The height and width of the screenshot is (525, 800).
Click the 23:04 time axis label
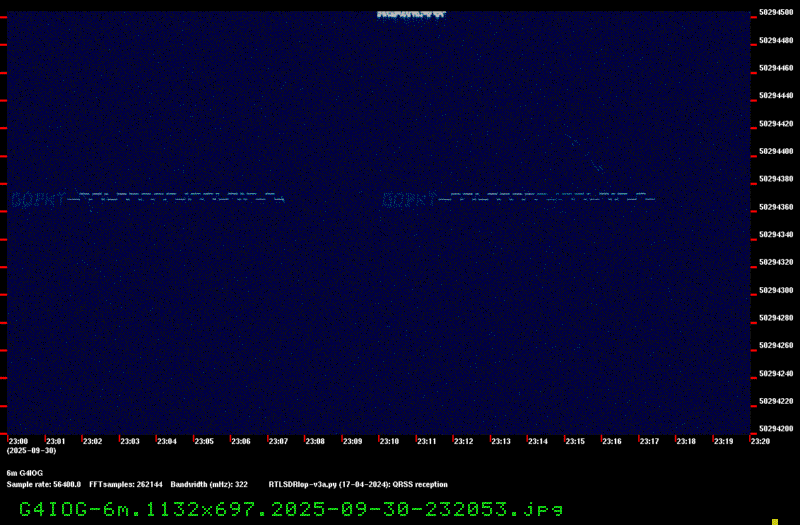point(167,441)
